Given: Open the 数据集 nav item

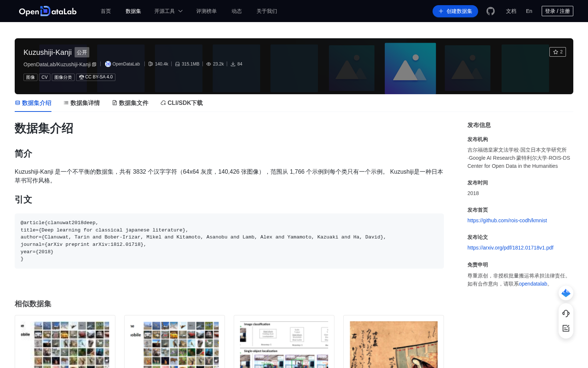Looking at the screenshot, I should pos(133,11).
